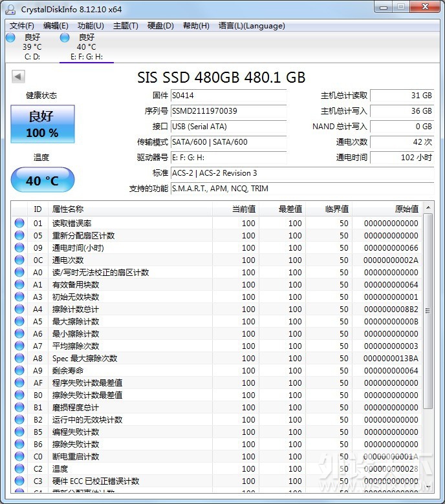
Task: Click raw value 0000000013BA in A8 row
Action: click(391, 358)
